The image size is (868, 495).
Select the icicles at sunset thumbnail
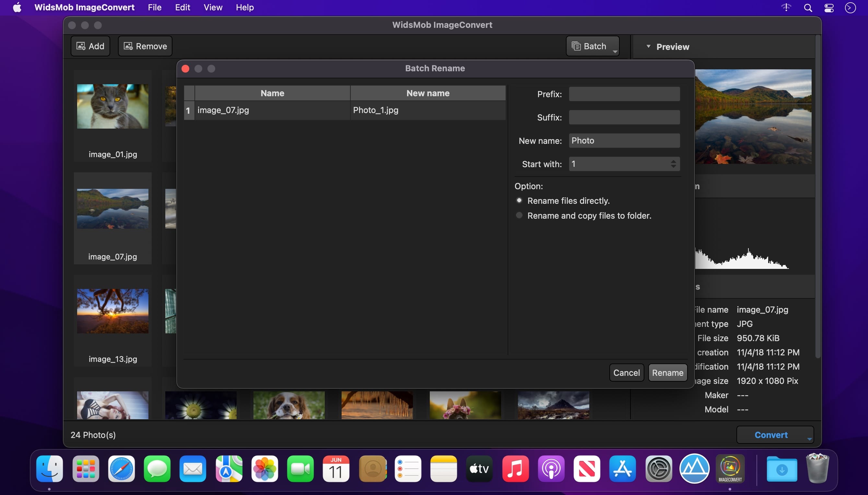377,405
